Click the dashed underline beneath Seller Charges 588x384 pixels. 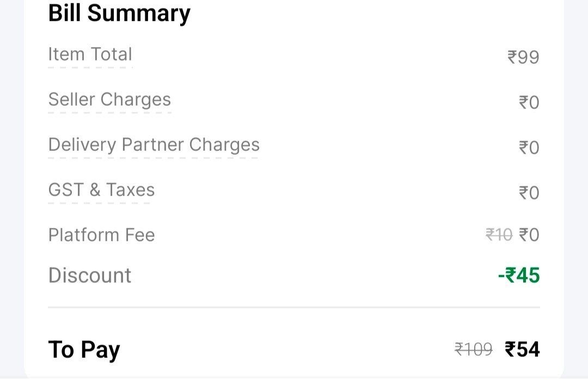click(x=109, y=113)
